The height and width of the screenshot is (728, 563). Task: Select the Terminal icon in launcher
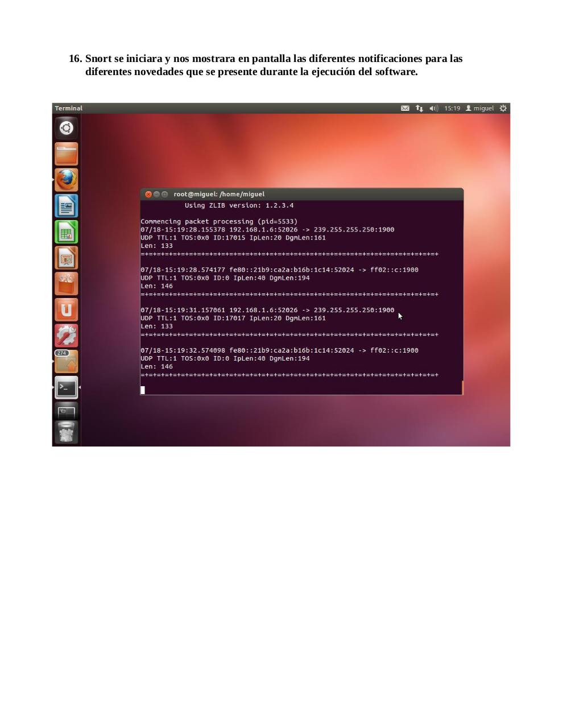(67, 388)
